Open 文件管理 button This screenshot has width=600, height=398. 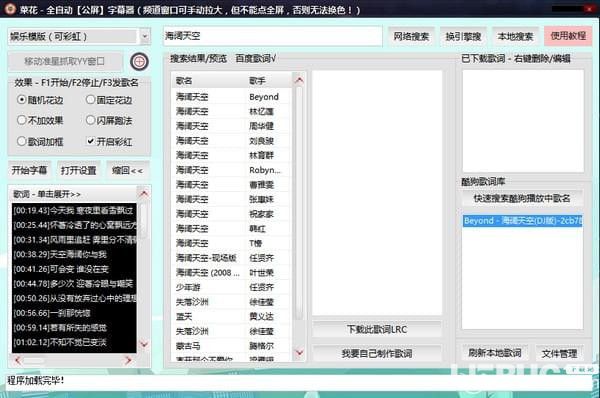pyautogui.click(x=559, y=354)
